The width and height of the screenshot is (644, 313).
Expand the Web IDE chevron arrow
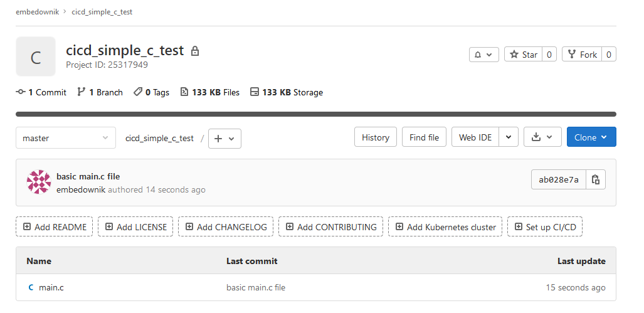tap(509, 137)
